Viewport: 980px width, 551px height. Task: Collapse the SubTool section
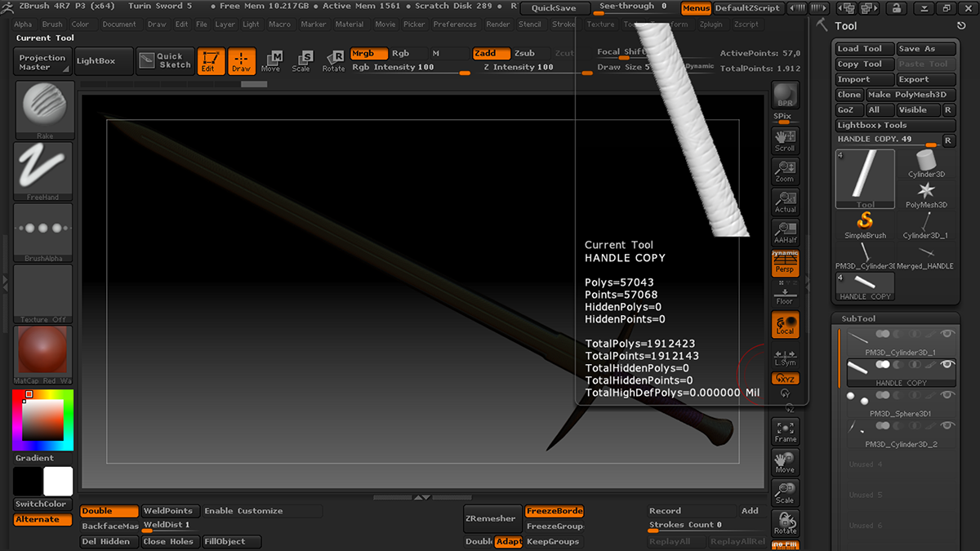point(857,318)
